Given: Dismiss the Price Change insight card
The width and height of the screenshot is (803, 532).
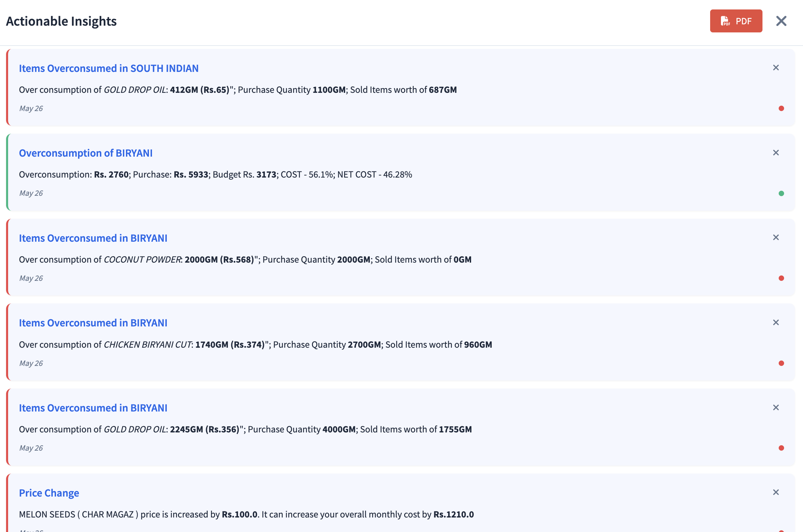Looking at the screenshot, I should click(x=776, y=492).
